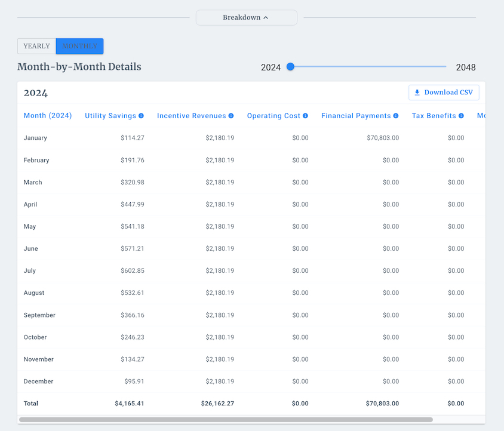Sort by Month (2024) column header

[48, 116]
